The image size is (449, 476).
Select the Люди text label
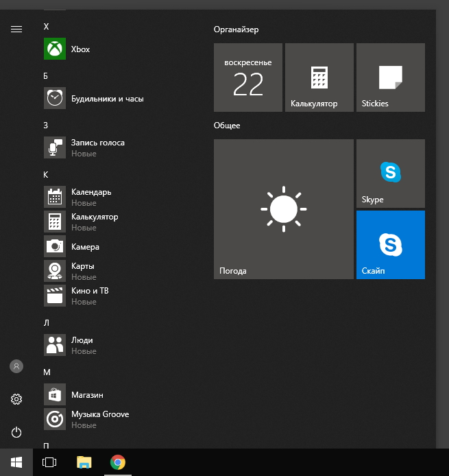pyautogui.click(x=82, y=340)
